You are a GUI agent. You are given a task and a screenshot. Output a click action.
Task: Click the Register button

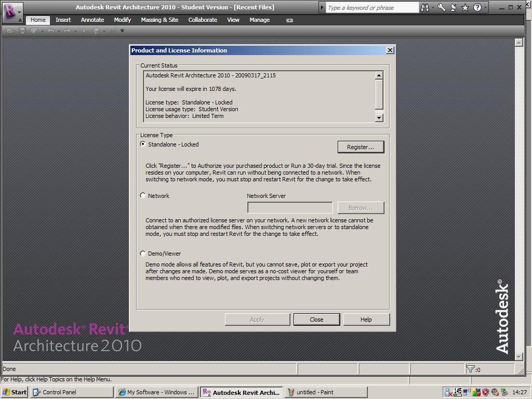click(x=361, y=147)
